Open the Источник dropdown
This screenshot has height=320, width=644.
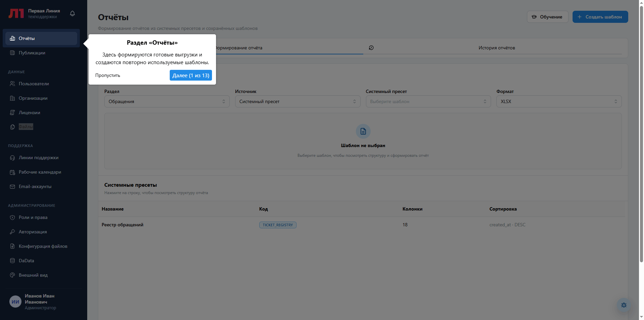298,101
